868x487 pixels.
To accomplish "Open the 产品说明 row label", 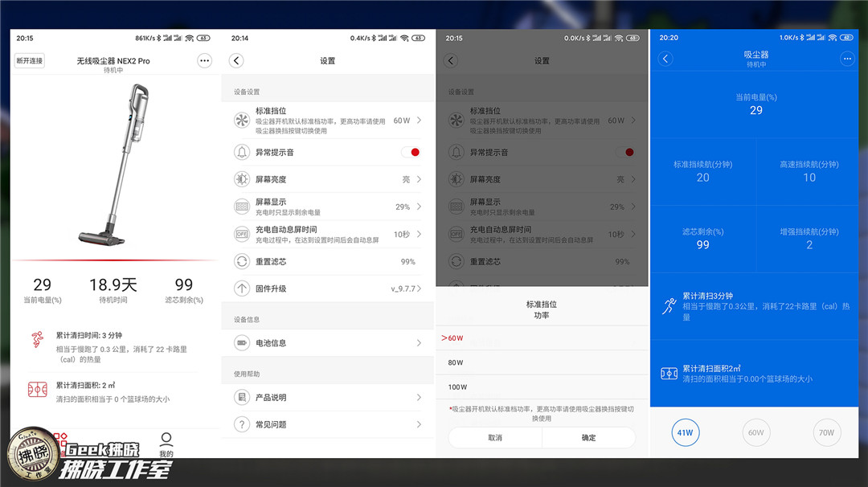I will (x=271, y=397).
